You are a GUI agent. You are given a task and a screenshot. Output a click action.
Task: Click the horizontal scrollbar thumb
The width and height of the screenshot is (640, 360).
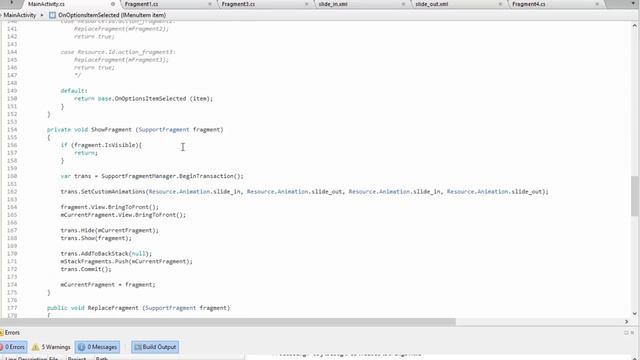point(229,322)
